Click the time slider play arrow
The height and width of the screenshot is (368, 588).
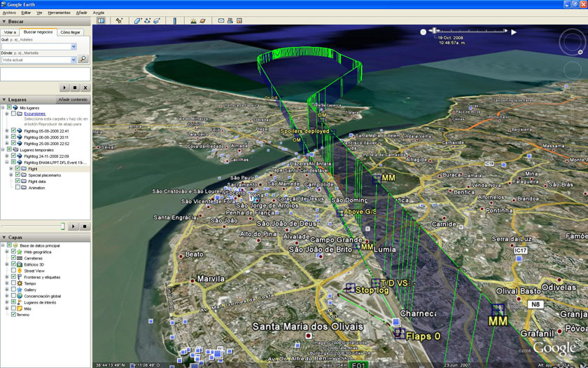(514, 32)
